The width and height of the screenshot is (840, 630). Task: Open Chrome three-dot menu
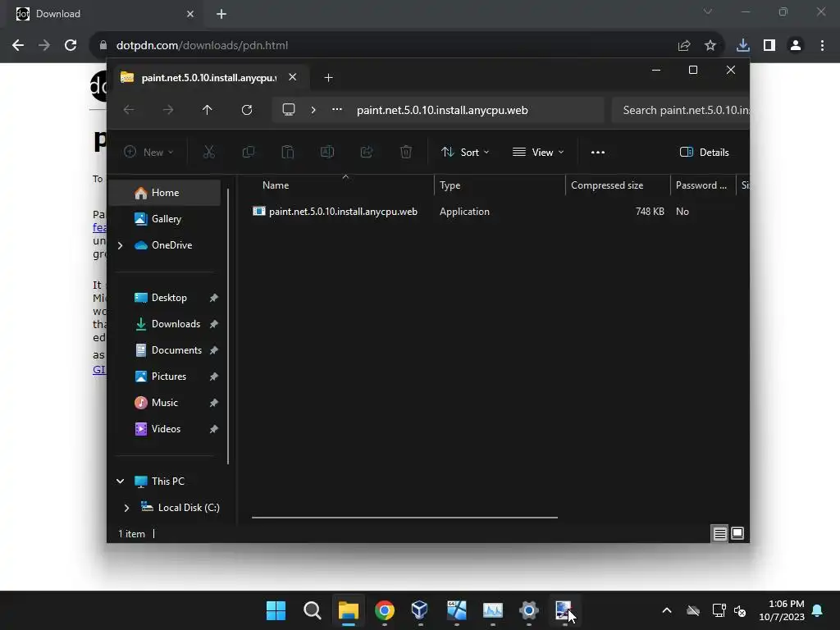click(822, 46)
